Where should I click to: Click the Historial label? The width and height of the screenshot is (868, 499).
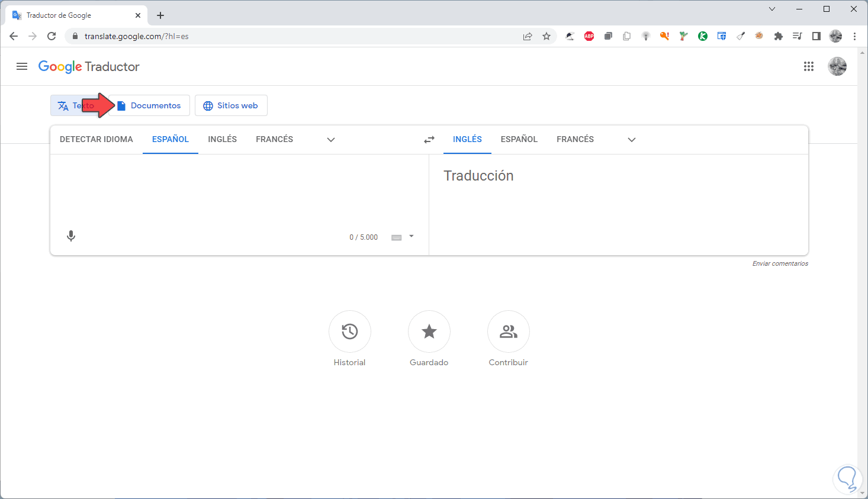click(x=350, y=362)
